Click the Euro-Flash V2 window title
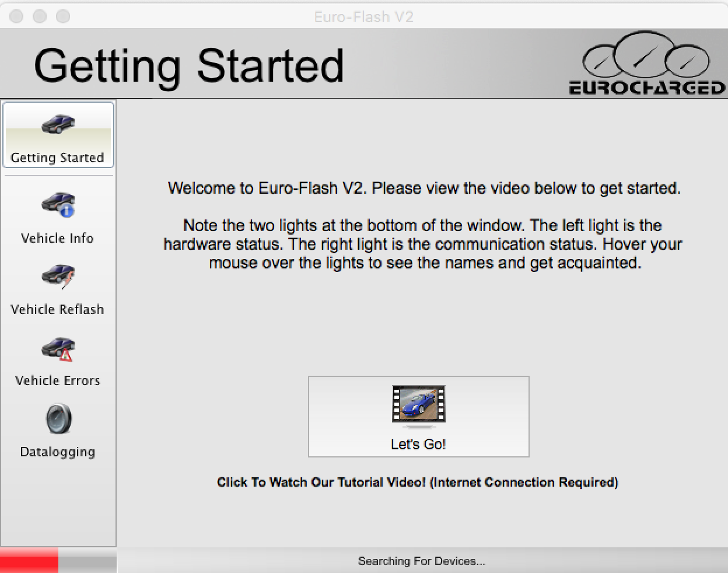This screenshot has height=573, width=728. click(x=363, y=16)
